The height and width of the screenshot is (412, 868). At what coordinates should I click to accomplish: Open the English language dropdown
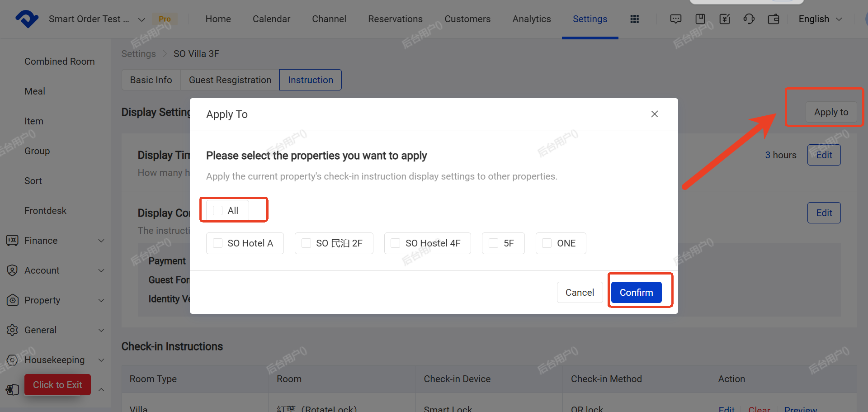[x=820, y=19]
